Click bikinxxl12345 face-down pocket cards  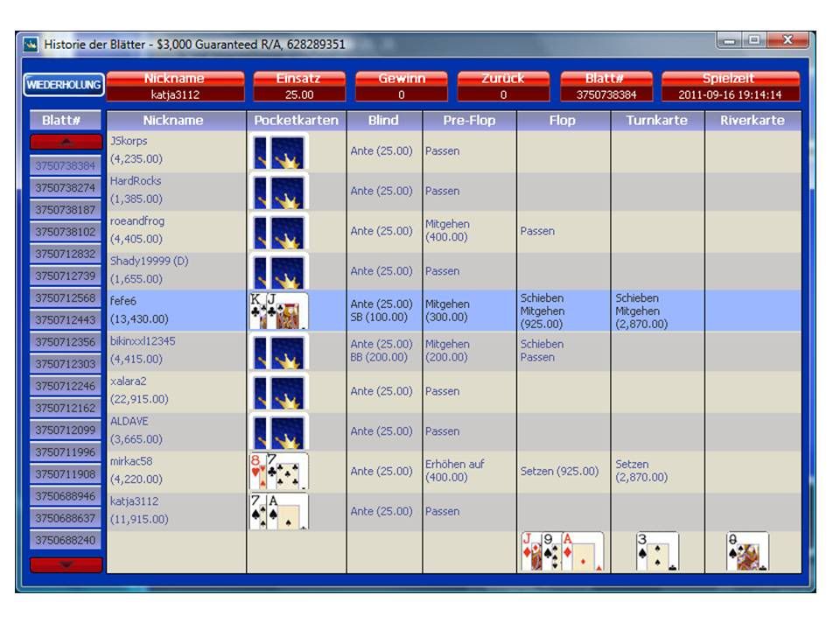click(x=279, y=352)
